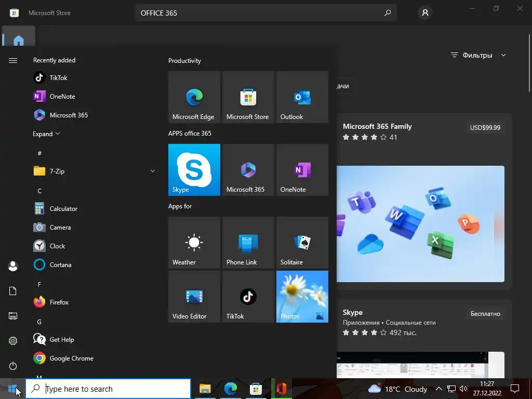
Task: Open the Solitaire tile
Action: pyautogui.click(x=302, y=243)
